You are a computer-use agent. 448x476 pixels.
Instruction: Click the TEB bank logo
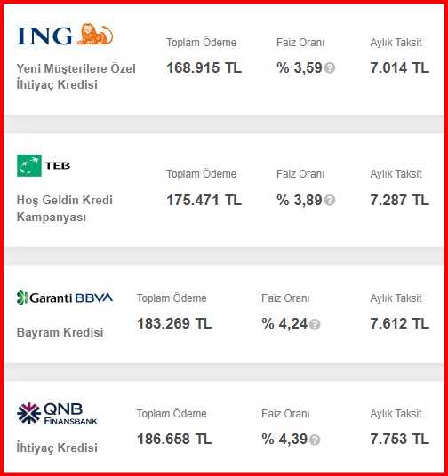click(x=44, y=165)
